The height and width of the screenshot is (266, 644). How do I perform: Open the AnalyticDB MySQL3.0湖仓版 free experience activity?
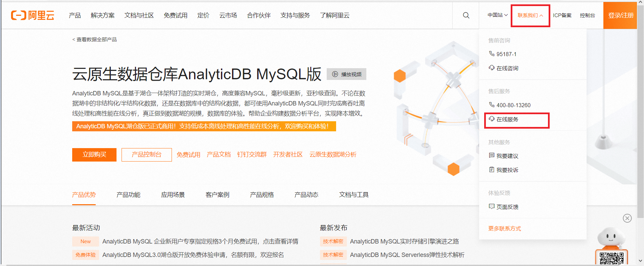(x=193, y=255)
